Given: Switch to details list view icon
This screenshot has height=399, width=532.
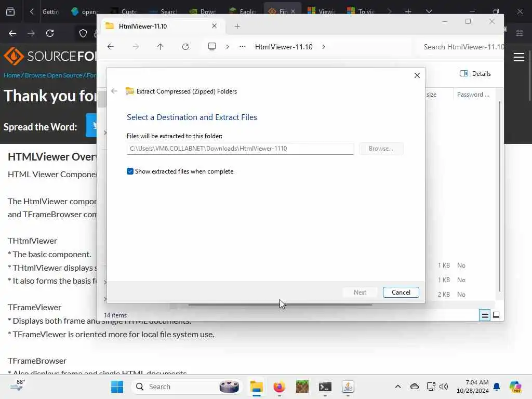Looking at the screenshot, I should click(485, 315).
